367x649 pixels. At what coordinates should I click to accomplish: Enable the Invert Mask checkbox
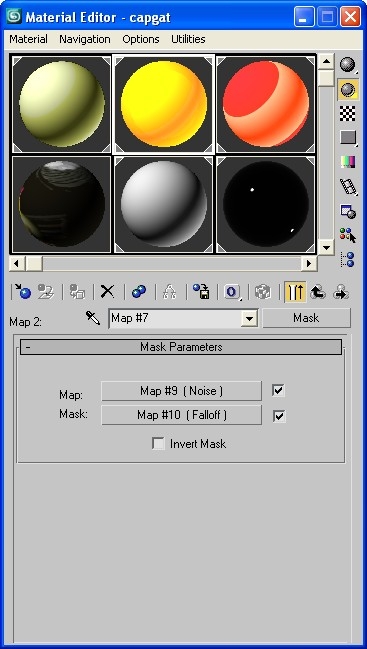(158, 444)
